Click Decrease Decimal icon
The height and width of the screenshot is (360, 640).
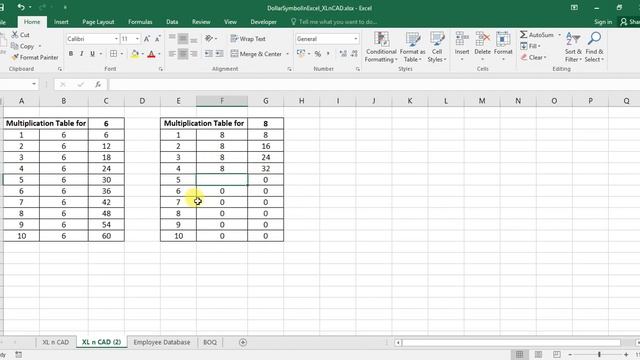pyautogui.click(x=354, y=53)
